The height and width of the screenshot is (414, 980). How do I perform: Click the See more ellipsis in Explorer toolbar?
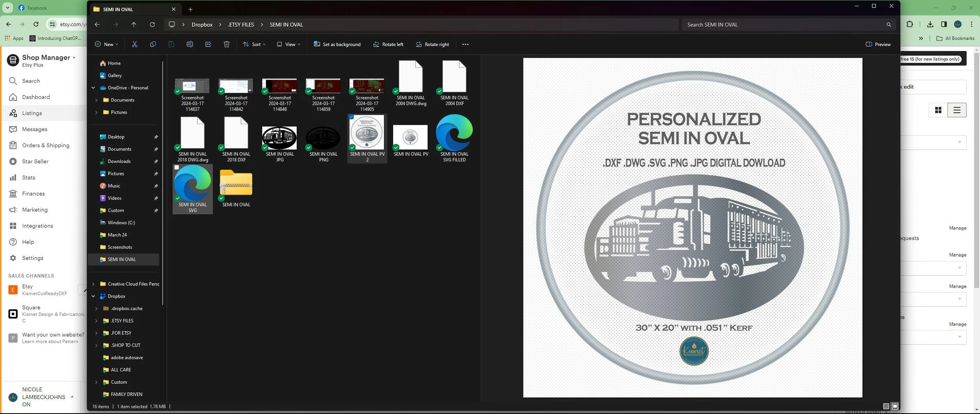465,44
